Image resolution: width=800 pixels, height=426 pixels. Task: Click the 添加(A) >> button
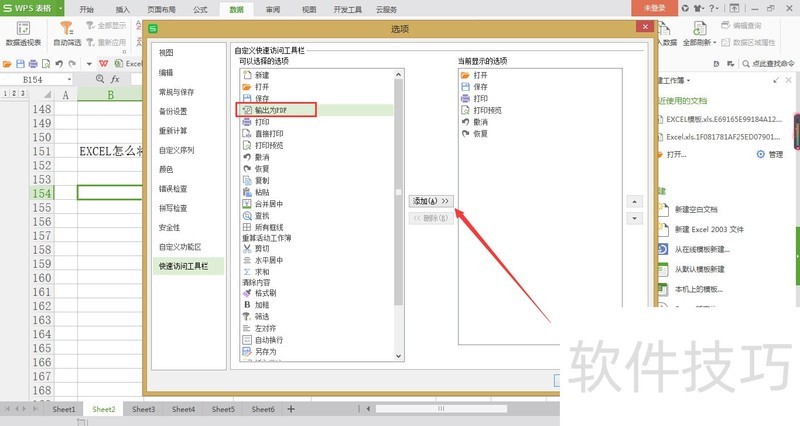pyautogui.click(x=431, y=201)
